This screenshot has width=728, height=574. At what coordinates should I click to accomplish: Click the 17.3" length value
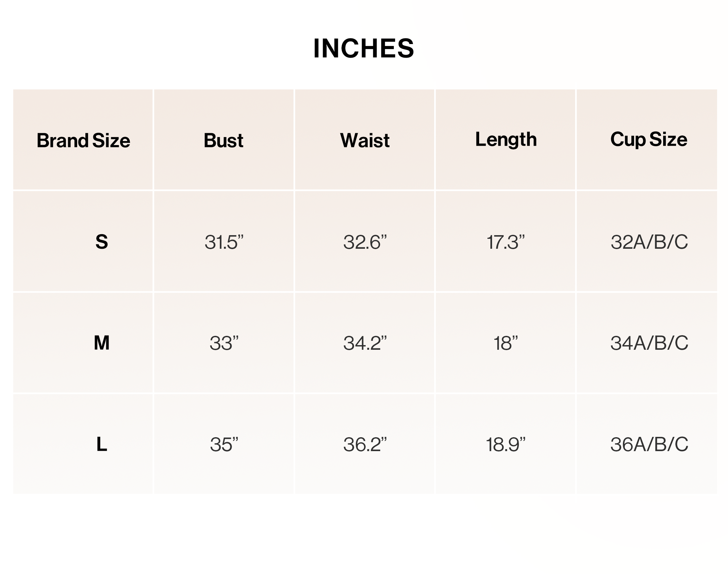pyautogui.click(x=505, y=242)
